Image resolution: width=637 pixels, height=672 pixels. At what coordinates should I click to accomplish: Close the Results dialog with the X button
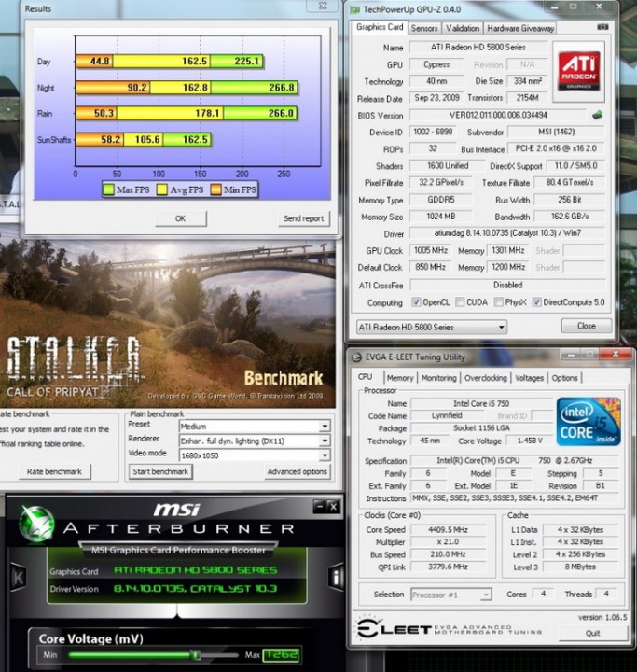click(x=323, y=6)
